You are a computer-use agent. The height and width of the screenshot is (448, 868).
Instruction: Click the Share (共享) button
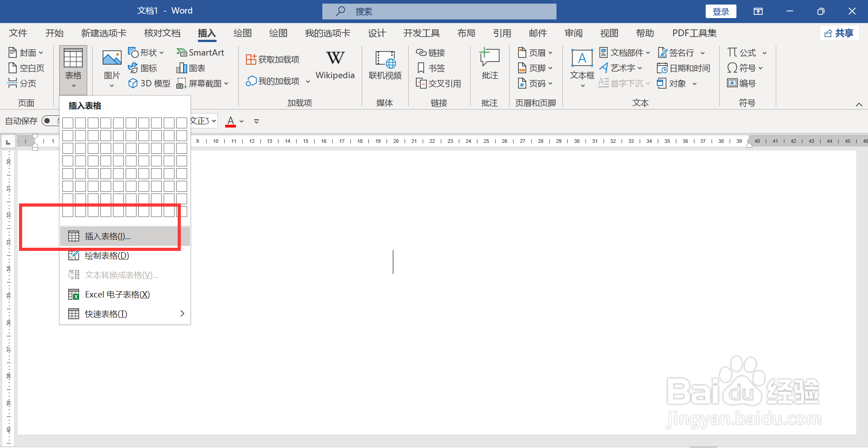pos(839,33)
